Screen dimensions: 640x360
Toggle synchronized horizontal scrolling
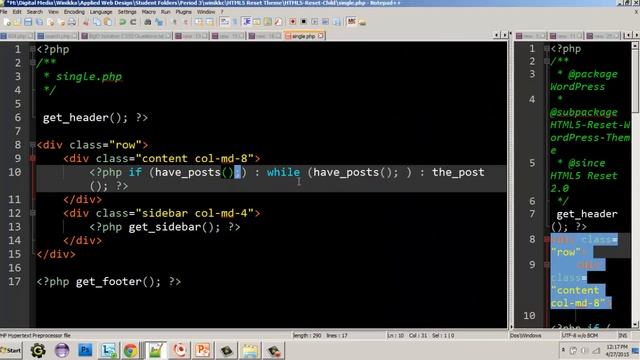(209, 22)
